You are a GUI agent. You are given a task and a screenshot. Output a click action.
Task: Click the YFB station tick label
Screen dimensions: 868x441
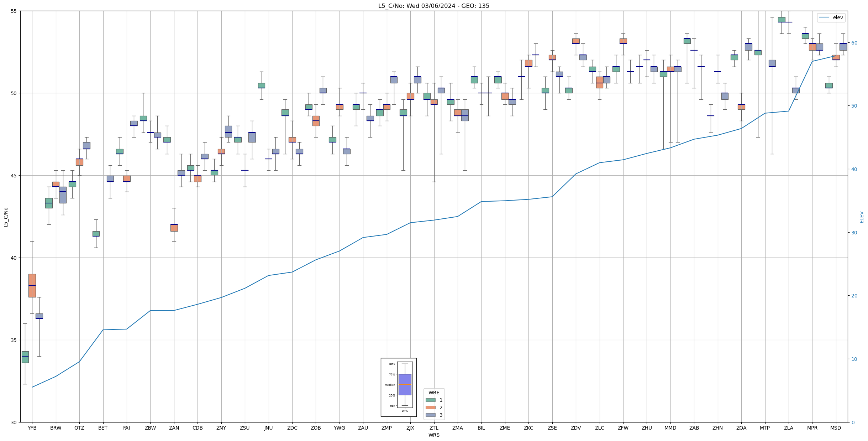tap(32, 428)
